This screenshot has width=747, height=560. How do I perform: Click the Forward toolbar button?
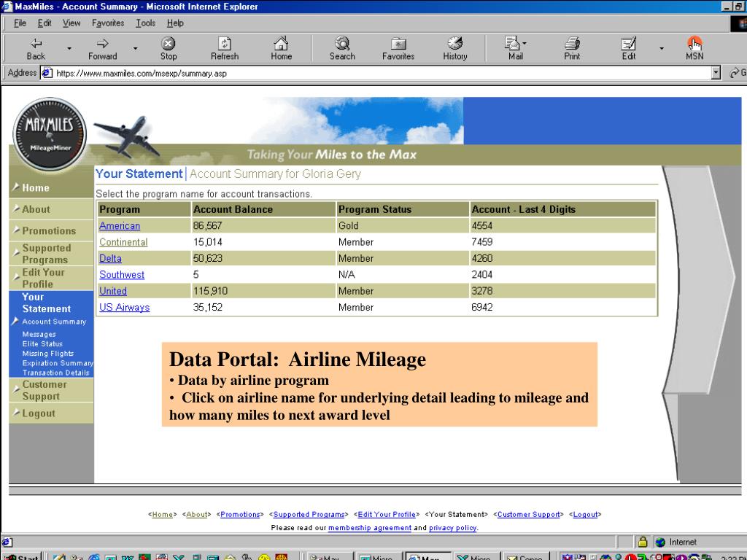(x=102, y=49)
